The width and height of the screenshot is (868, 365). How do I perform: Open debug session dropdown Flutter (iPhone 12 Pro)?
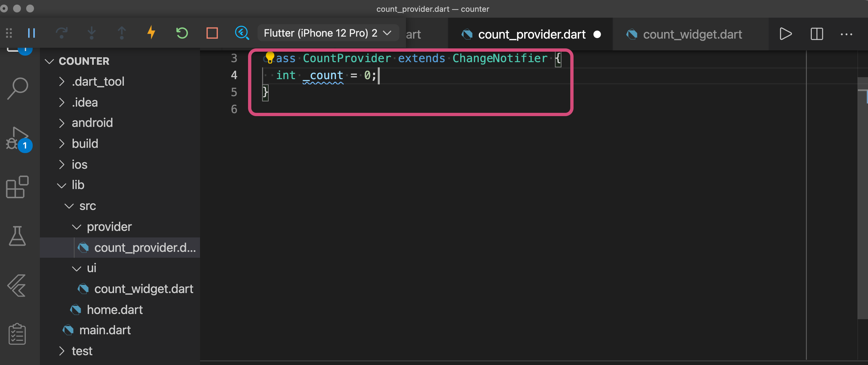click(x=327, y=33)
